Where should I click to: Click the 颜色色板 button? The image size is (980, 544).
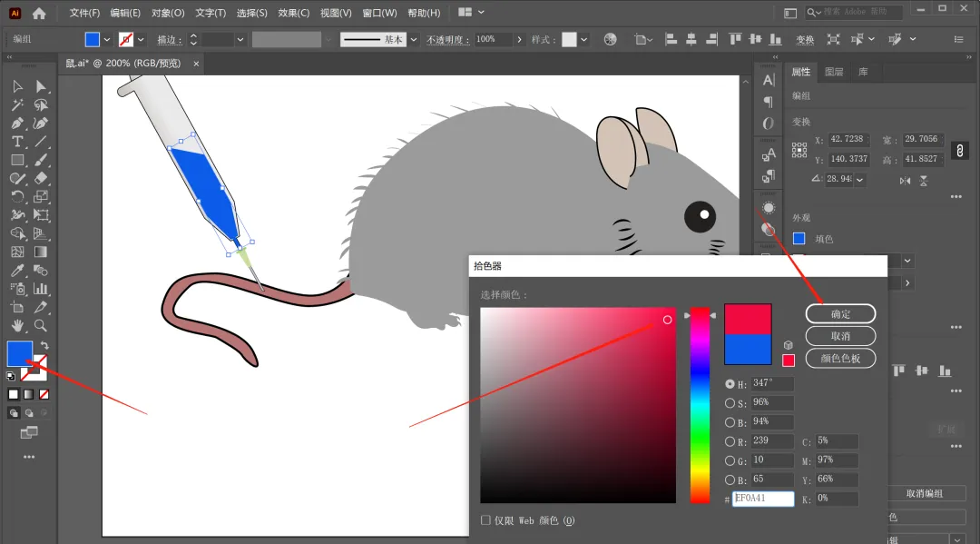(840, 358)
